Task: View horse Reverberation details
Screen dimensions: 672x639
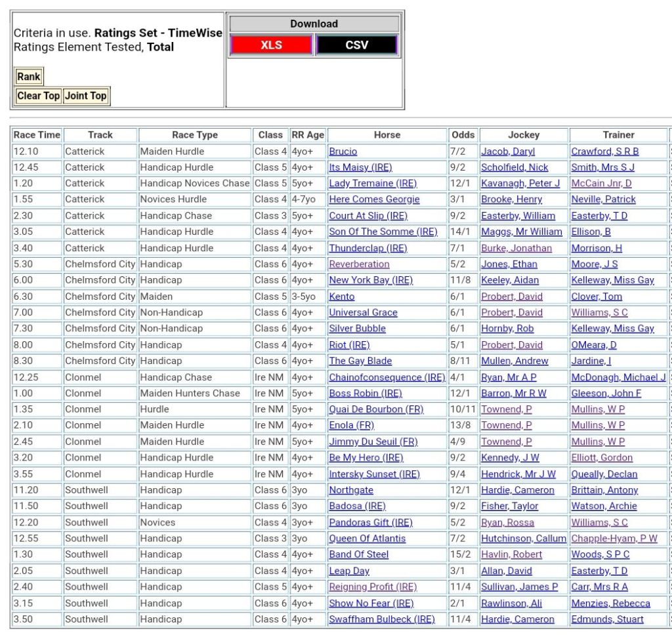Action: pos(359,264)
